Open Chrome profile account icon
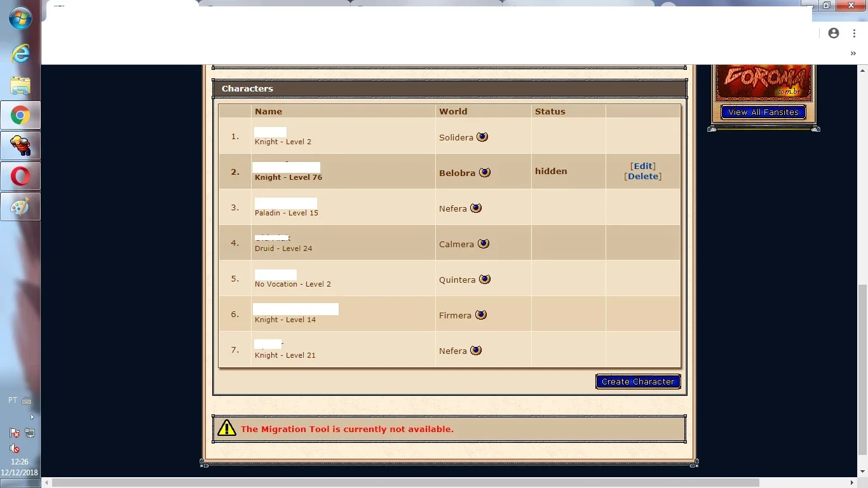Viewport: 868px width, 488px height. click(x=834, y=33)
